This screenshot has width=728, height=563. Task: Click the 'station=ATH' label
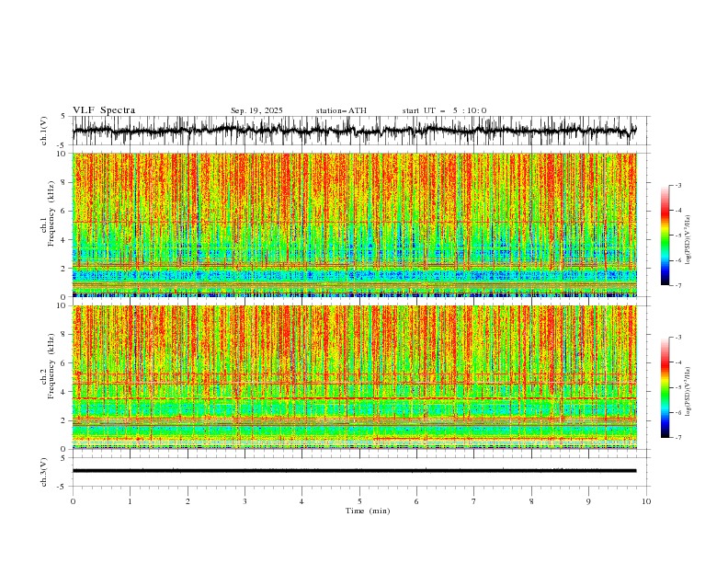click(341, 110)
